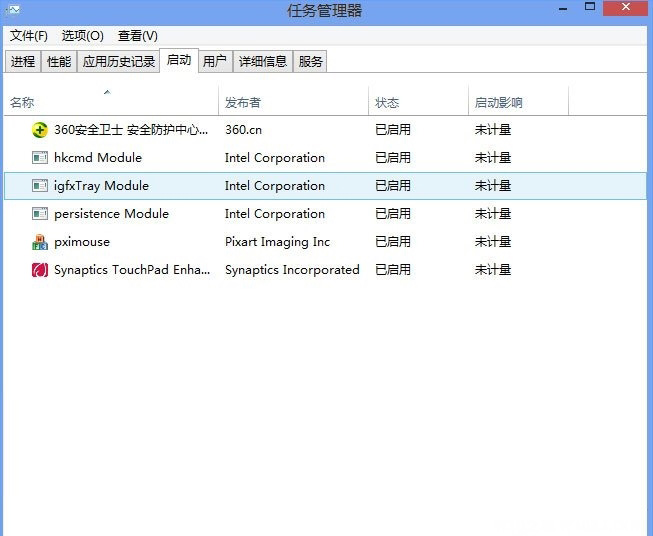Select the persistence Module entry name
653x536 pixels.
(x=112, y=214)
